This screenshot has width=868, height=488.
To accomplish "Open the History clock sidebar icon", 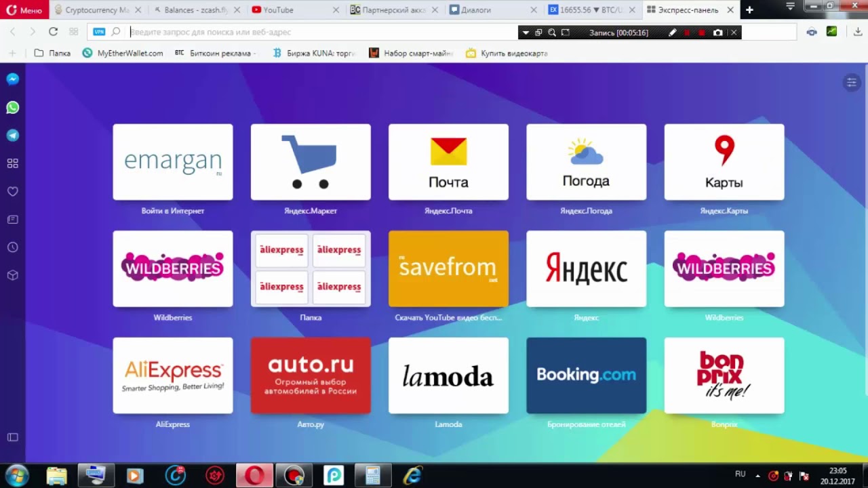I will [x=12, y=247].
